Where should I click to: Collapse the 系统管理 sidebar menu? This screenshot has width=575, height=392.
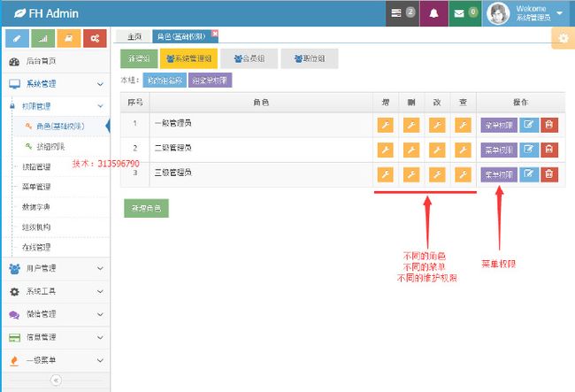click(56, 84)
